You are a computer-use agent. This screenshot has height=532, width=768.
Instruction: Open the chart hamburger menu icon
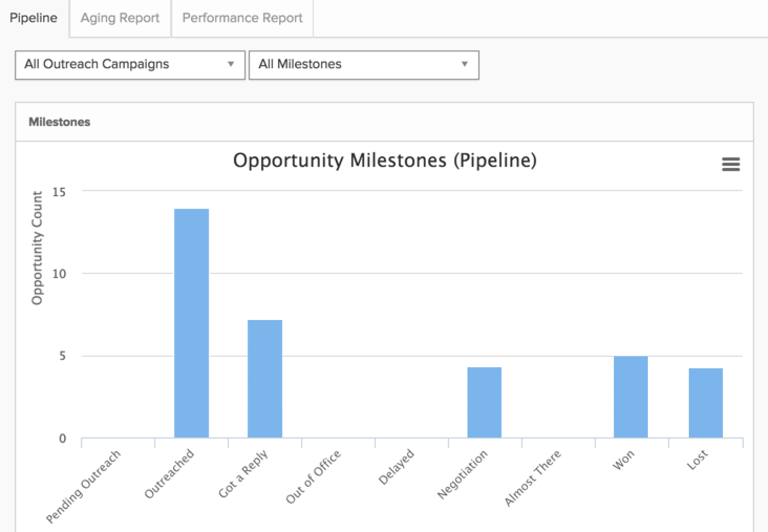731,164
